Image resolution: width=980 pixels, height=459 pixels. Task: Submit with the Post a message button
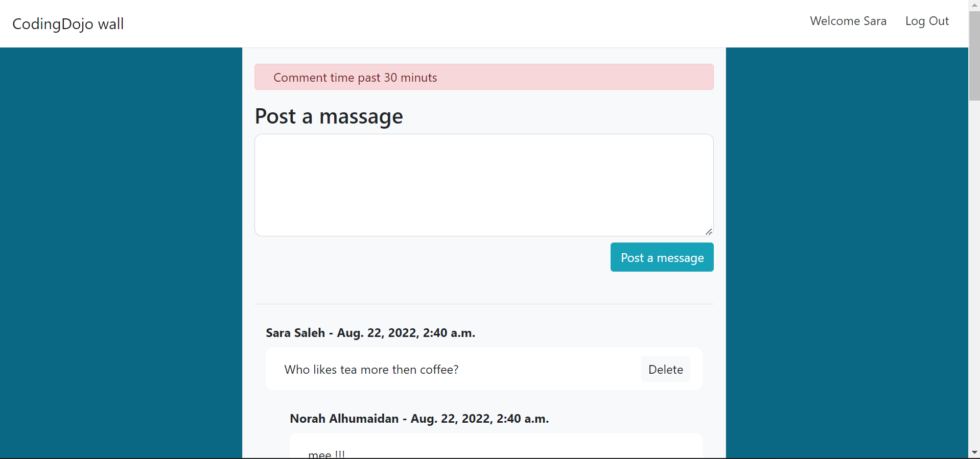tap(662, 257)
